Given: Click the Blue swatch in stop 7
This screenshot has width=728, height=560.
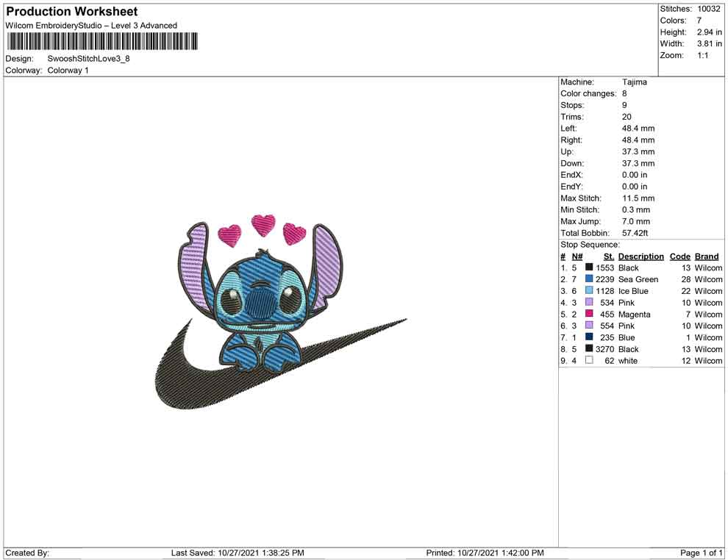Looking at the screenshot, I should pos(589,337).
